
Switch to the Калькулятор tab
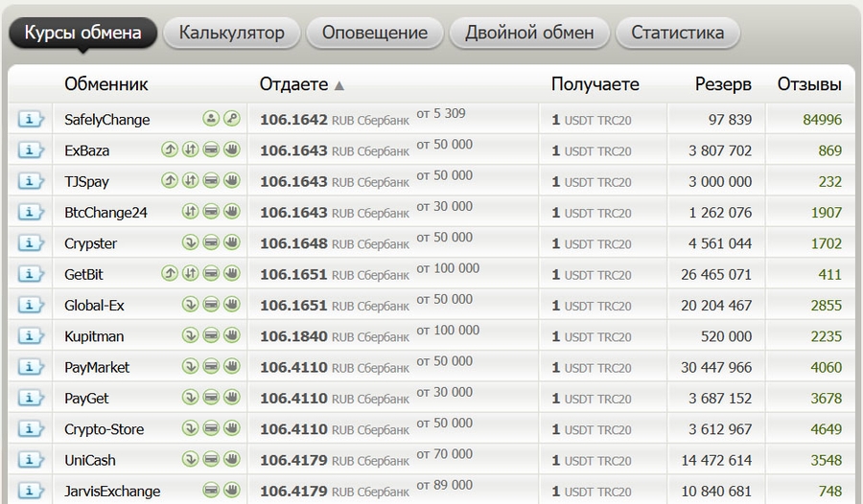pos(231,33)
